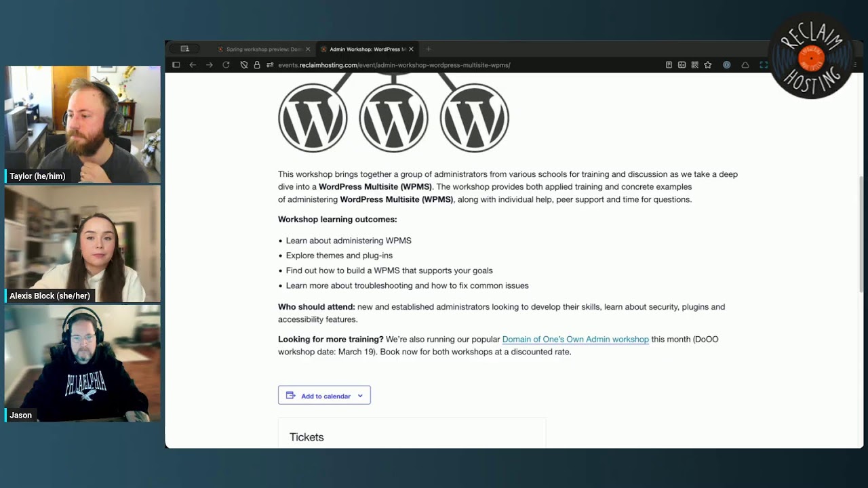Generate QR code for this page
The width and height of the screenshot is (868, 488).
click(695, 65)
